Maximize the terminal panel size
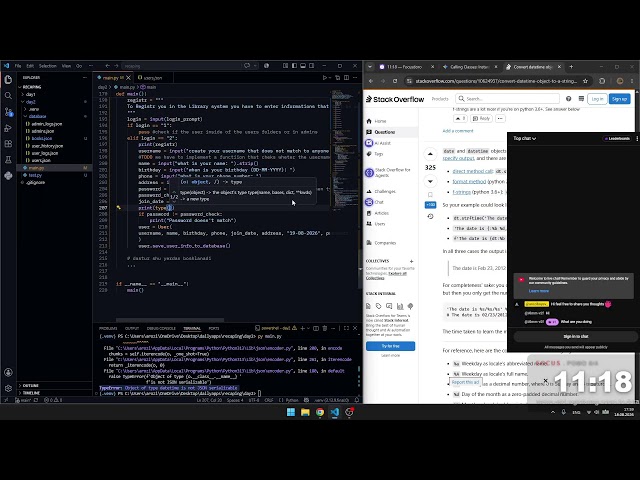The width and height of the screenshot is (640, 480). click(x=346, y=328)
